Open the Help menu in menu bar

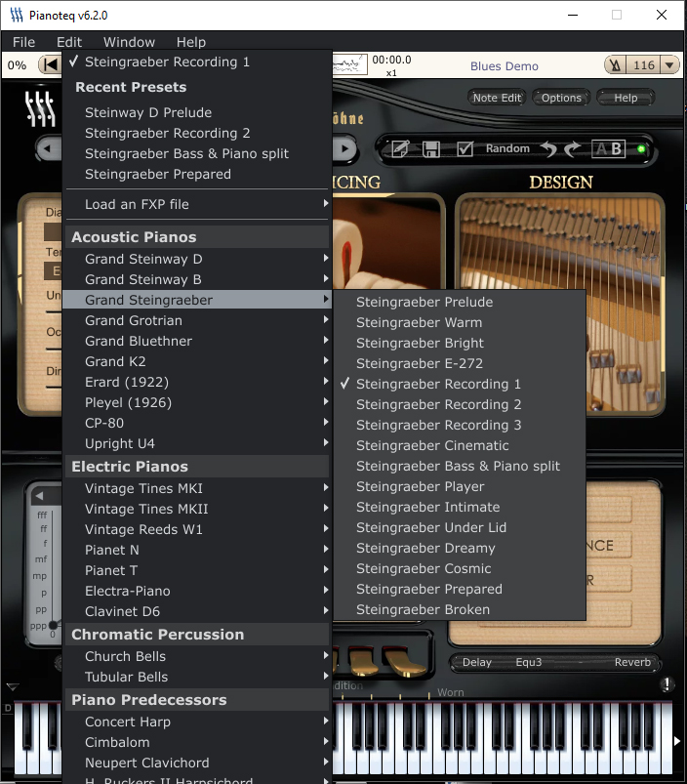coord(191,42)
